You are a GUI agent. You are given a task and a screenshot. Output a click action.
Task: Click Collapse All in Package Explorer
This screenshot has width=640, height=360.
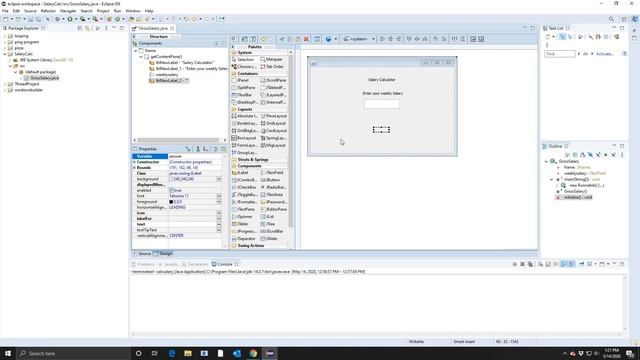click(80, 28)
